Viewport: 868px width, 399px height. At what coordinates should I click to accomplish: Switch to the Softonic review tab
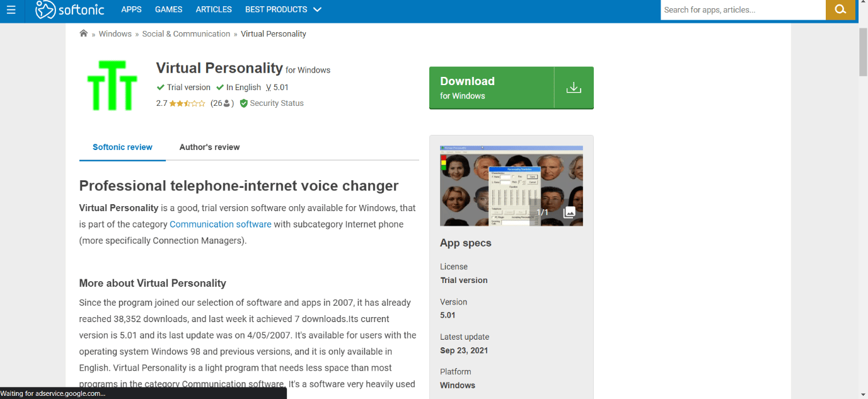[122, 147]
